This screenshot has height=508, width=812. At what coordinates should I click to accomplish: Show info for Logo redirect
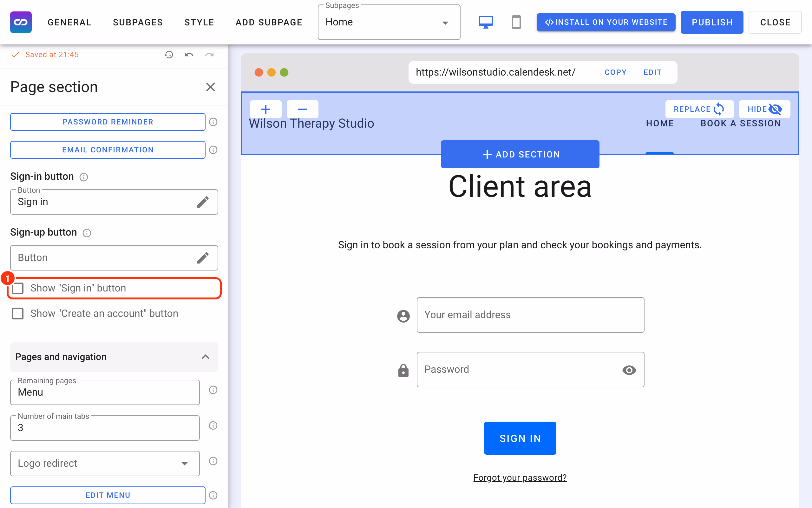[213, 461]
